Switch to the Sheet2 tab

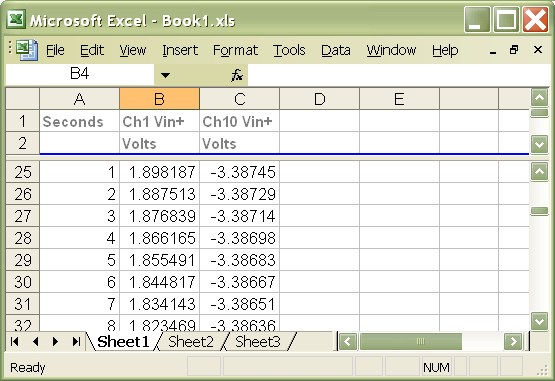(x=191, y=342)
